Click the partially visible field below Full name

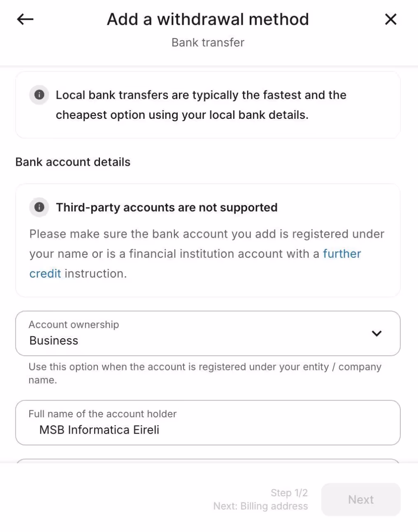tap(208, 461)
